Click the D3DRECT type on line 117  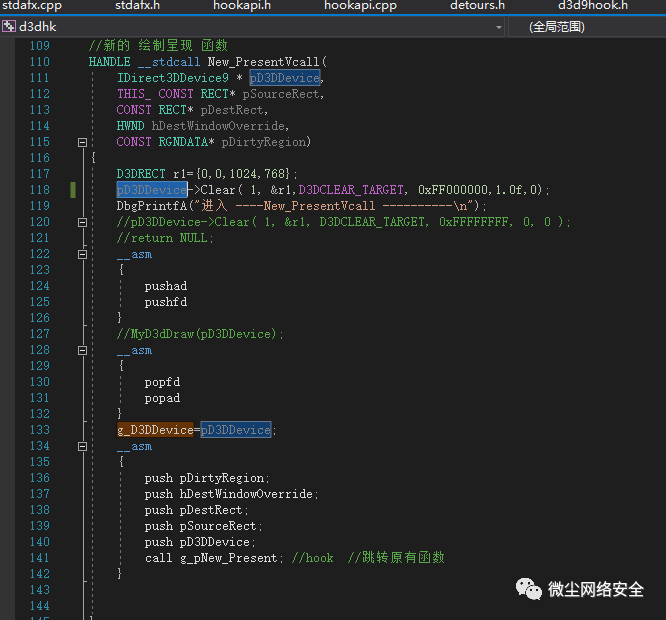[141, 174]
